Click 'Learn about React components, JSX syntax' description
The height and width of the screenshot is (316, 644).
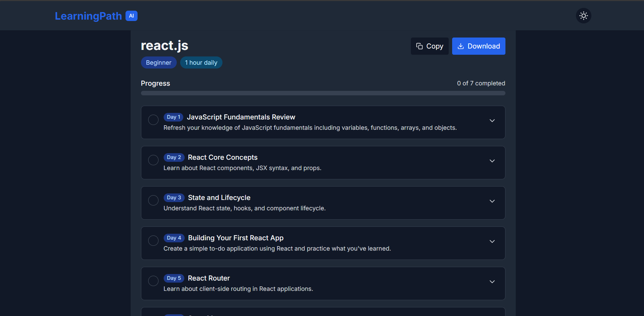click(242, 168)
